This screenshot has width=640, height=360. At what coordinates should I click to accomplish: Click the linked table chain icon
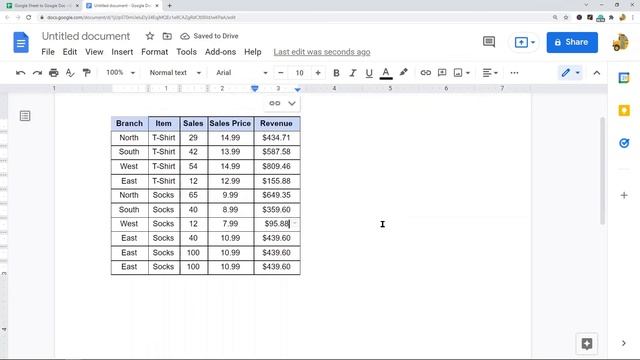275,103
